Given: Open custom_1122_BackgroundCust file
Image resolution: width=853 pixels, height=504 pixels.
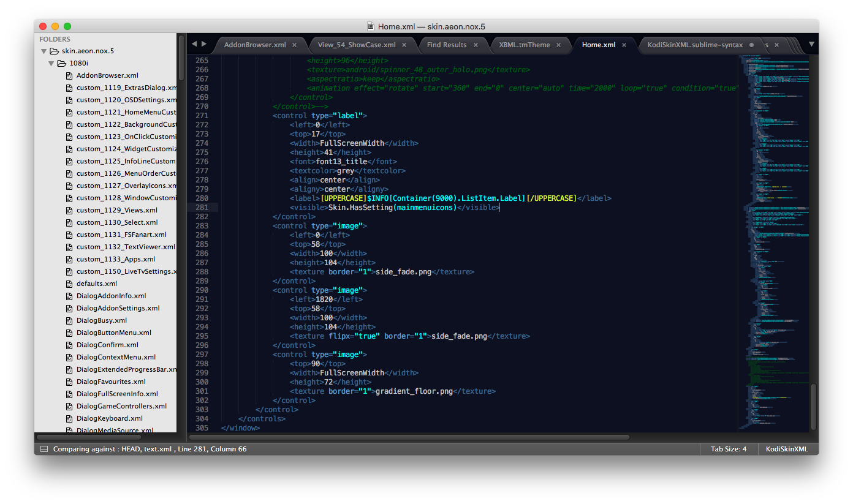Looking at the screenshot, I should [x=126, y=124].
